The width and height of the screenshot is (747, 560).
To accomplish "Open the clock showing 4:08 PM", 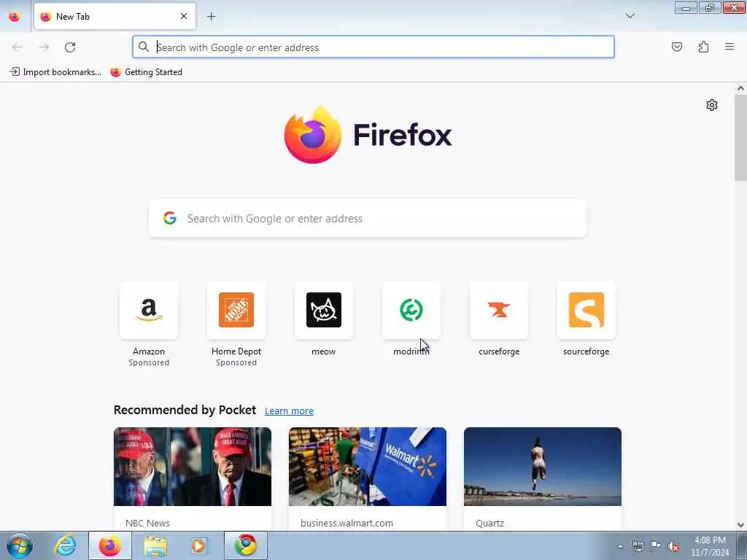I will [x=710, y=546].
